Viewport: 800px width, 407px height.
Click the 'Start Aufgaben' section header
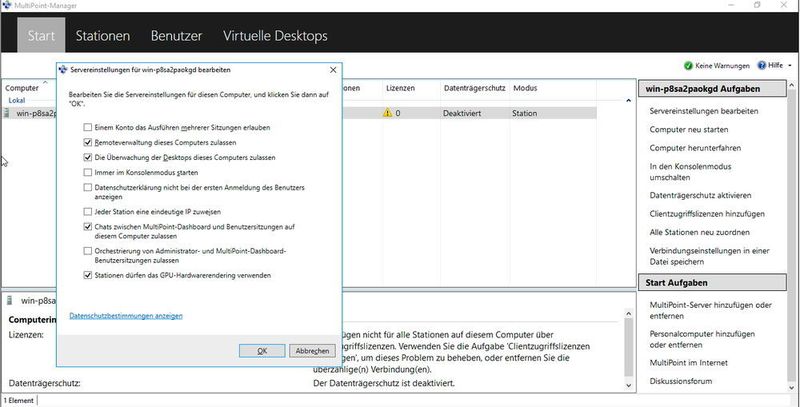pyautogui.click(x=712, y=283)
